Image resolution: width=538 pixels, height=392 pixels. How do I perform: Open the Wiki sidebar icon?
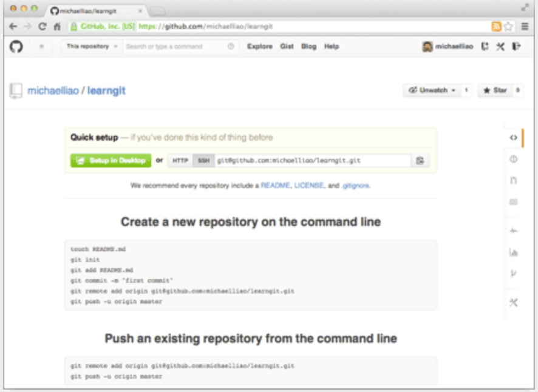pos(513,202)
